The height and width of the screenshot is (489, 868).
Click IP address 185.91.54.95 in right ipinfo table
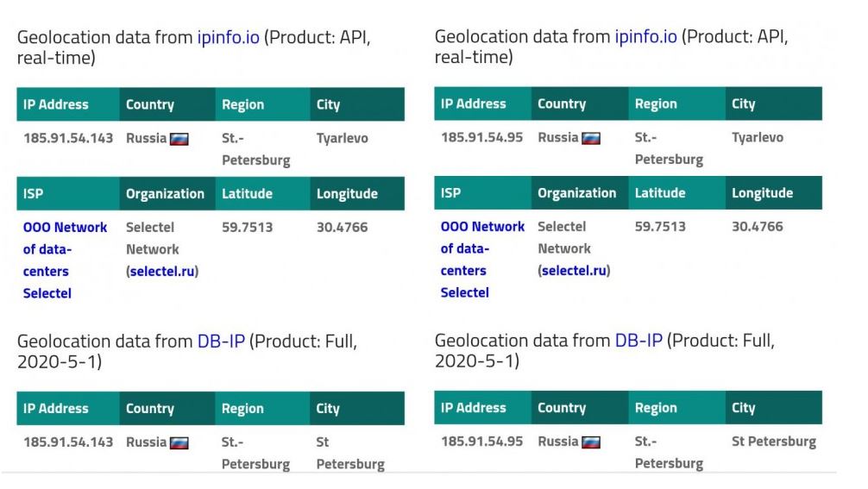(x=481, y=137)
